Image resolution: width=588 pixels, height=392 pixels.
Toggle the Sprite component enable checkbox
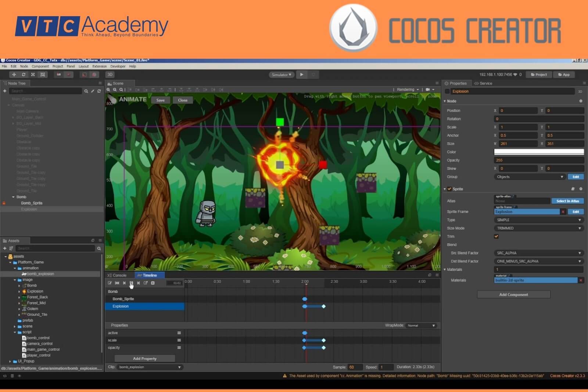pyautogui.click(x=450, y=189)
